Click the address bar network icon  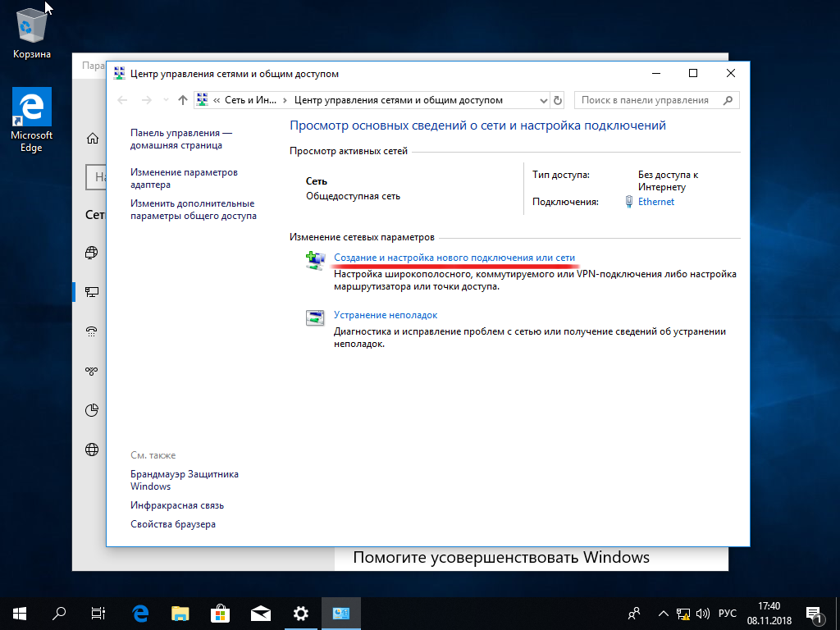pos(202,99)
